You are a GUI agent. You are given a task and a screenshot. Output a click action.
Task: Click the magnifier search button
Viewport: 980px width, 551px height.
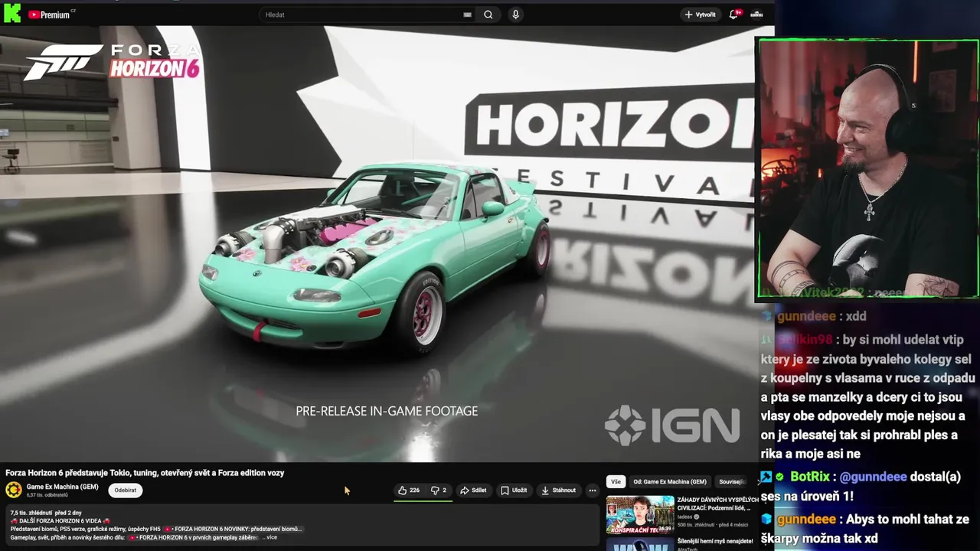point(488,15)
